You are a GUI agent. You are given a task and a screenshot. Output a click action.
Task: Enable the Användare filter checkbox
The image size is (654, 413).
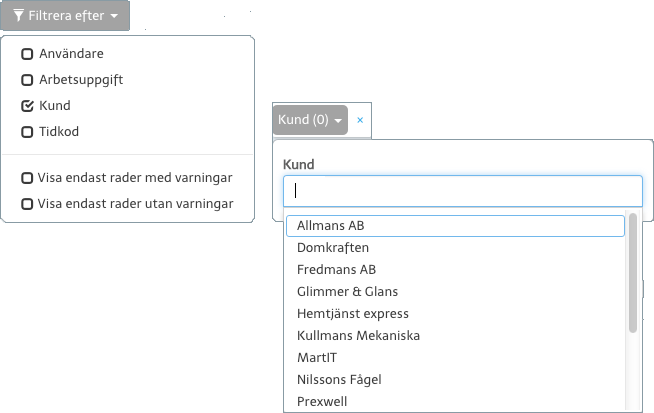27,53
